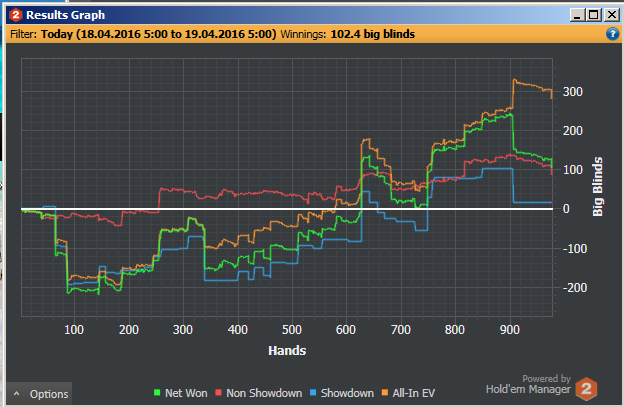
Task: Select the Non Showdown legend label
Action: coord(264,393)
